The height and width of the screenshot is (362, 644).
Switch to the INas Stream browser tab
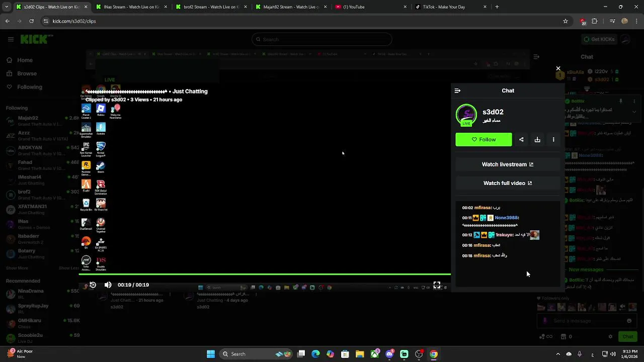click(131, 7)
